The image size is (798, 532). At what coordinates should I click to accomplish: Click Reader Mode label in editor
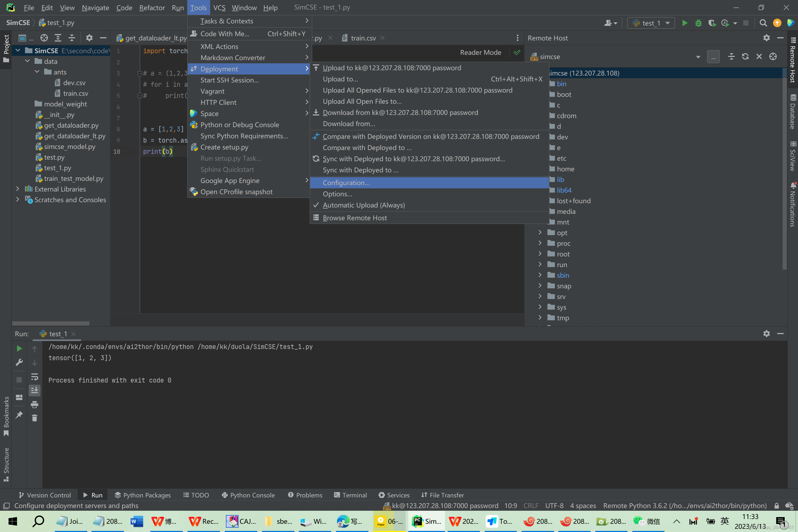coord(480,52)
